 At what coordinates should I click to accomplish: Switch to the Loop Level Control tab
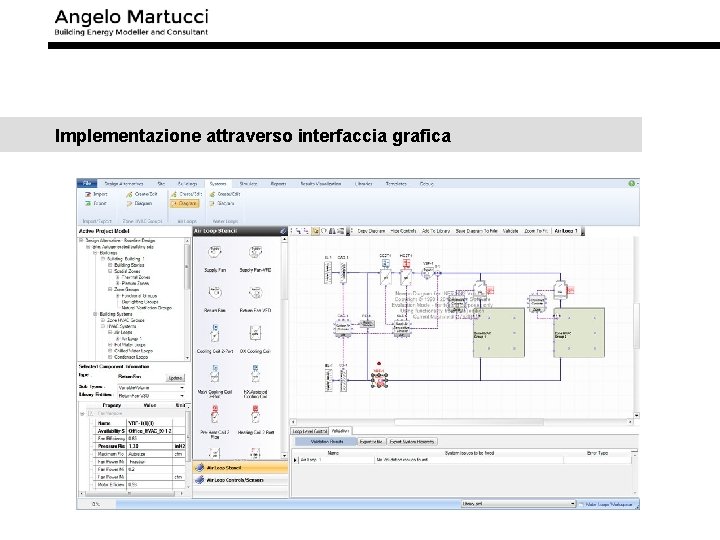(x=310, y=431)
